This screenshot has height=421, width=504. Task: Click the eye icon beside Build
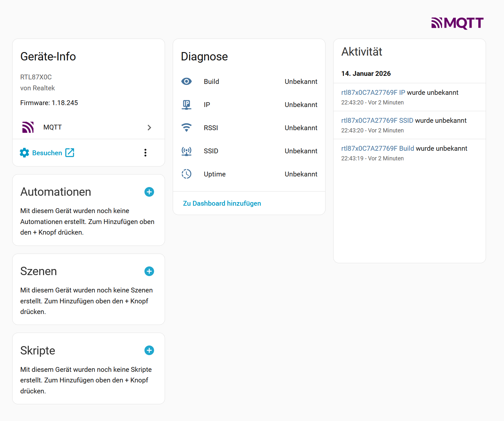[x=187, y=82]
